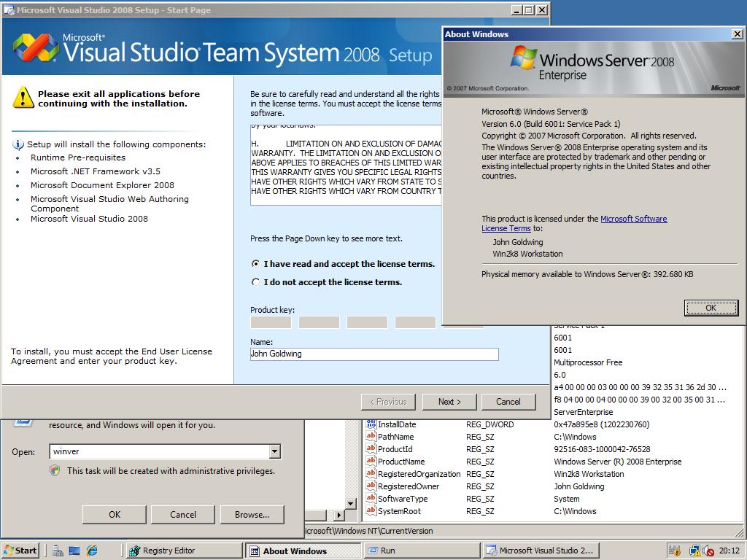Click 'SystemRoot' name in Registry Editor
The height and width of the screenshot is (560, 747).
pyautogui.click(x=399, y=511)
